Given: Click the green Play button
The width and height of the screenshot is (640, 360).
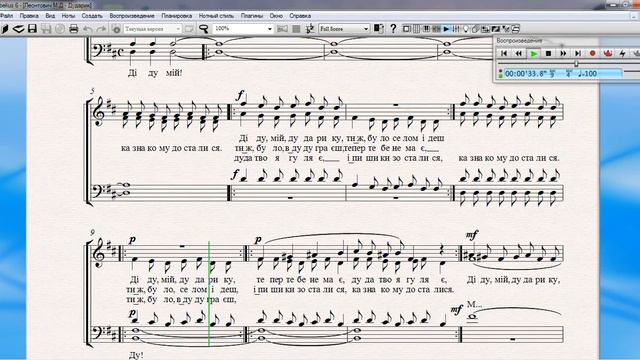Looking at the screenshot, I should coord(533,53).
